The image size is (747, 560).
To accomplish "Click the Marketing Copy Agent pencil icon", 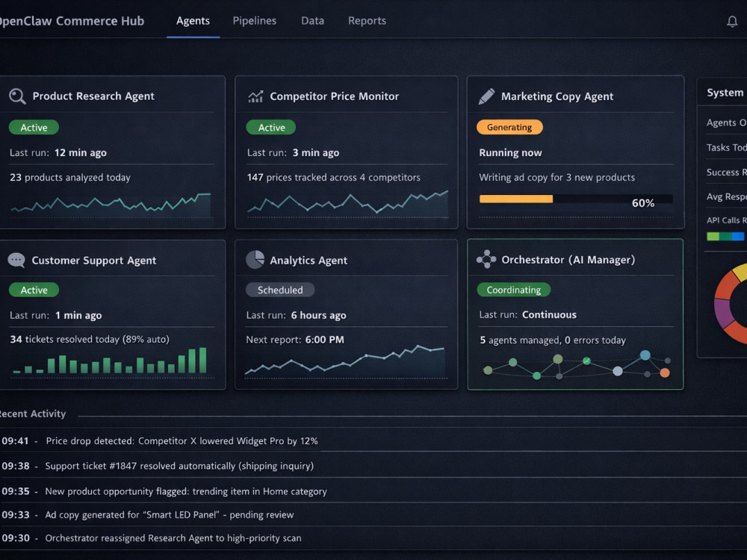I will pyautogui.click(x=486, y=96).
